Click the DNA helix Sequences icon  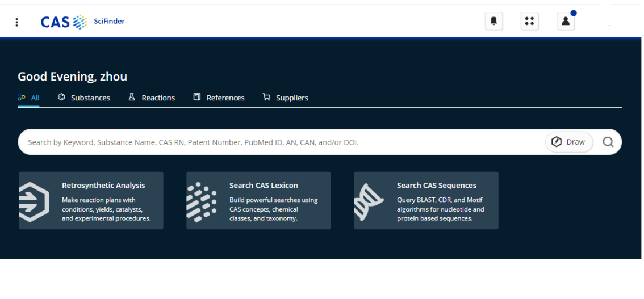pos(369,201)
